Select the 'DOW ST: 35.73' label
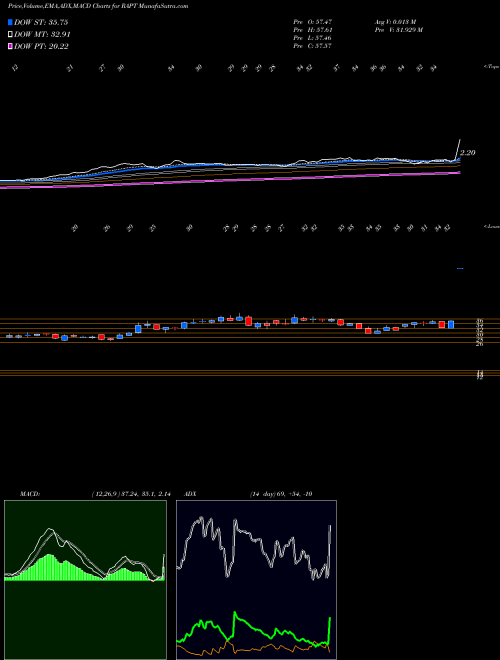The height and width of the screenshot is (660, 500). [x=41, y=22]
